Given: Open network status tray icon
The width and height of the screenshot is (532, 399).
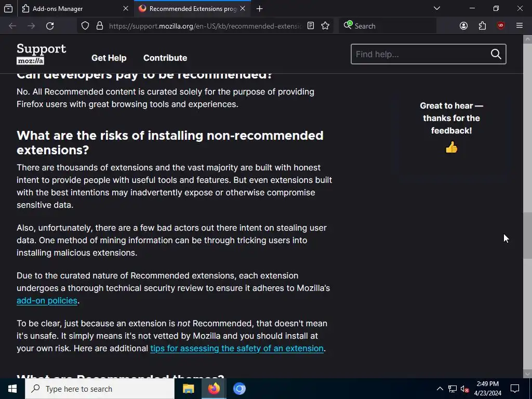Looking at the screenshot, I should (x=453, y=389).
